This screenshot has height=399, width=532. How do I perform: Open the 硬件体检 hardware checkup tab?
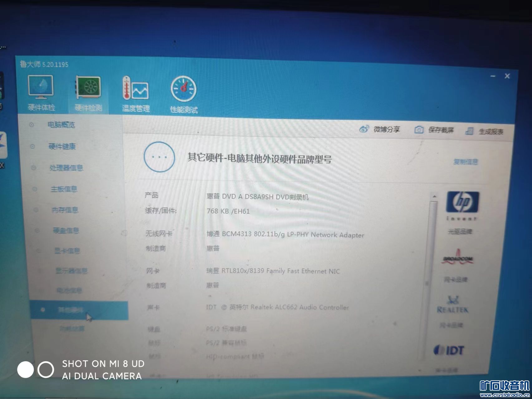pos(41,94)
